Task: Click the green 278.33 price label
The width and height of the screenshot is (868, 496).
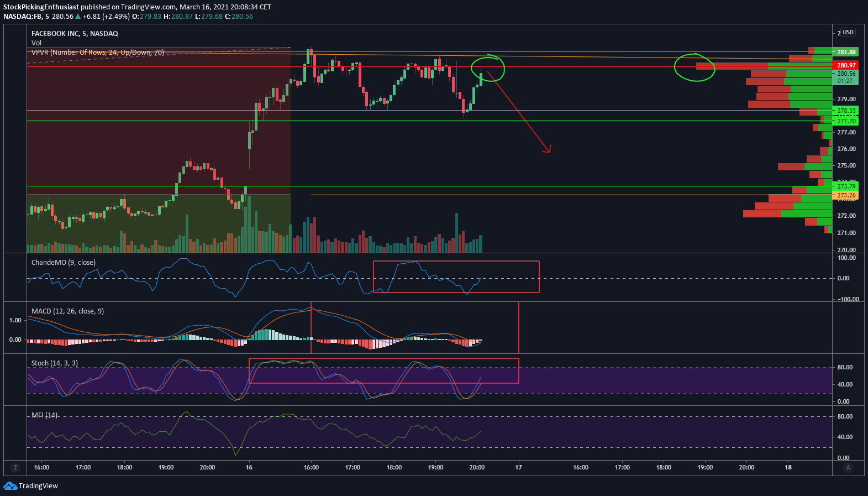Action: coord(845,111)
